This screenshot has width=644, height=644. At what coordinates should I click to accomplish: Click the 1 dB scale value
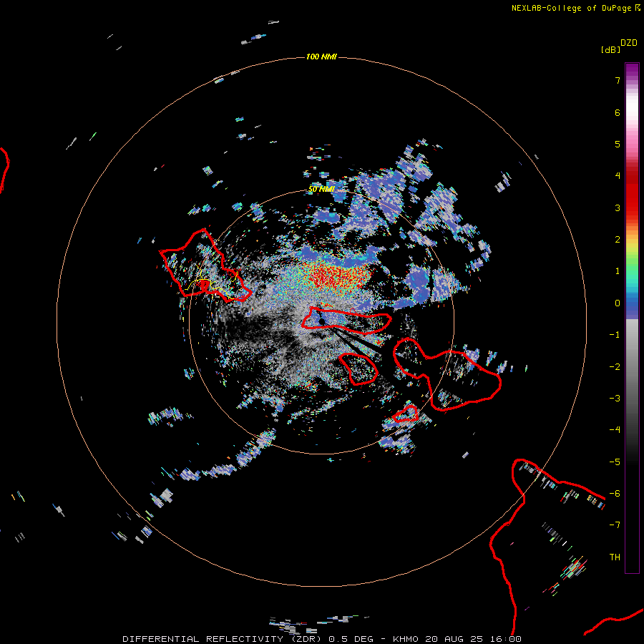tap(618, 271)
